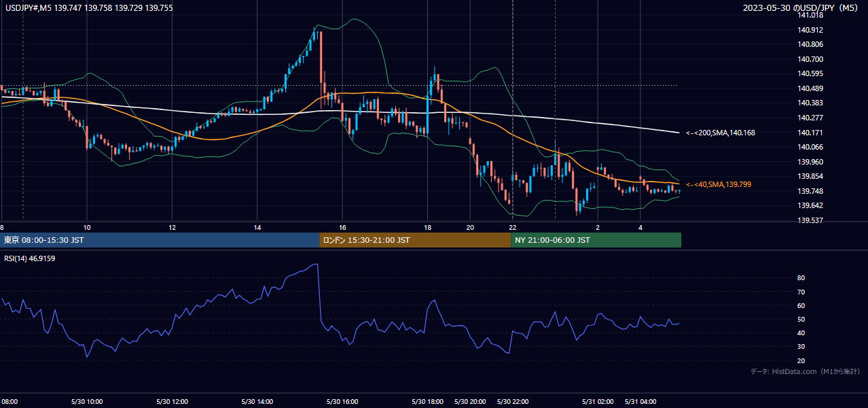Select the bottom axis 5/30 12:00 label

coord(172,402)
